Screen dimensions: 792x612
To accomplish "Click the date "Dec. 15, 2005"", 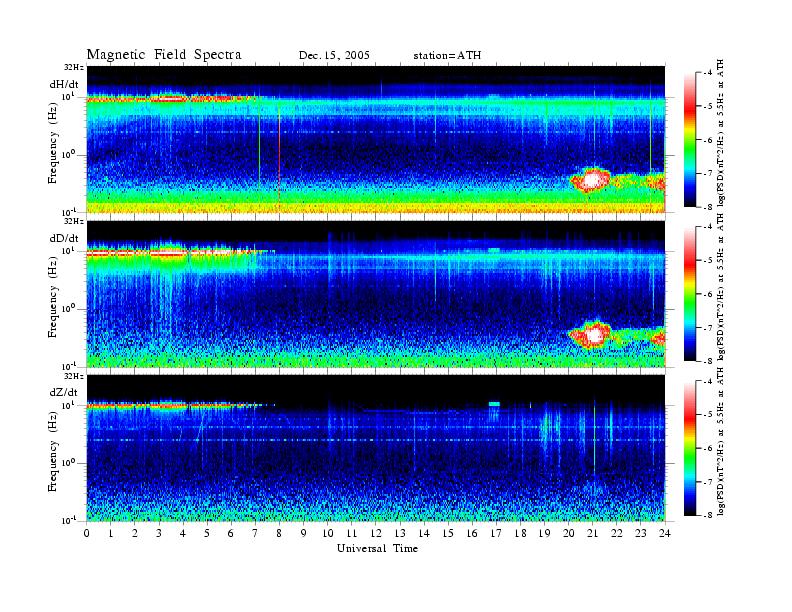I will (x=334, y=56).
